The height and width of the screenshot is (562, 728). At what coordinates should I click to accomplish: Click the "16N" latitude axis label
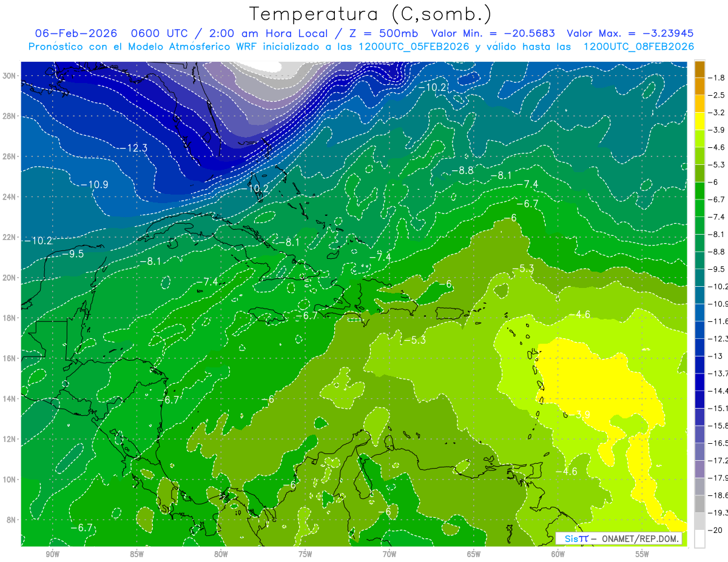(x=10, y=358)
